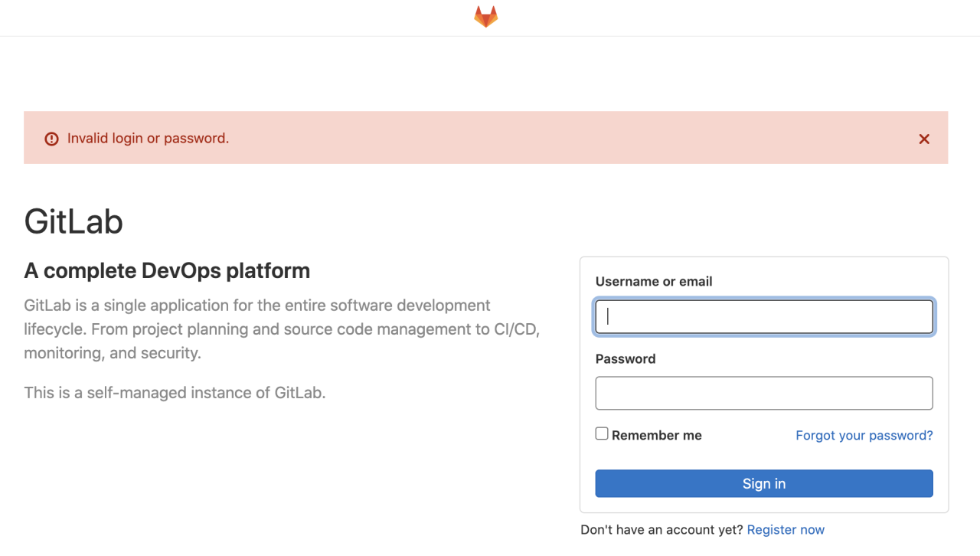This screenshot has width=980, height=556.
Task: Click the GitLab fox logo
Action: 485,17
